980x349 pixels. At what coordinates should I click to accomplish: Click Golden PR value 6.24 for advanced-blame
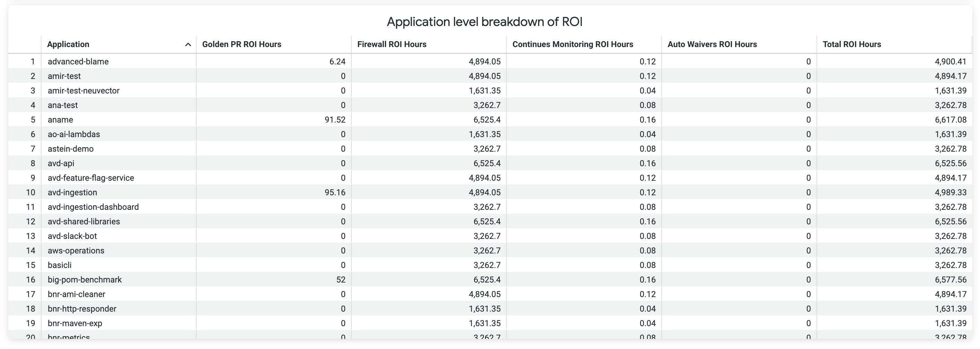(x=337, y=62)
